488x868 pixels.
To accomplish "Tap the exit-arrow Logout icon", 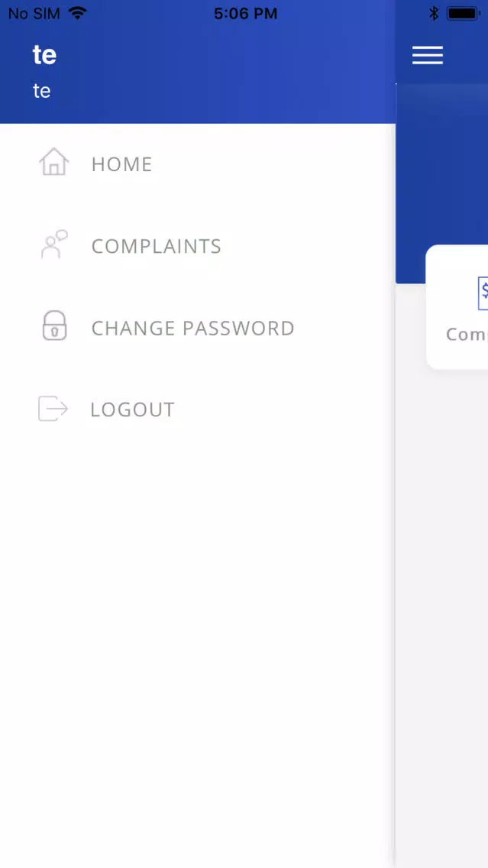I will (x=53, y=409).
